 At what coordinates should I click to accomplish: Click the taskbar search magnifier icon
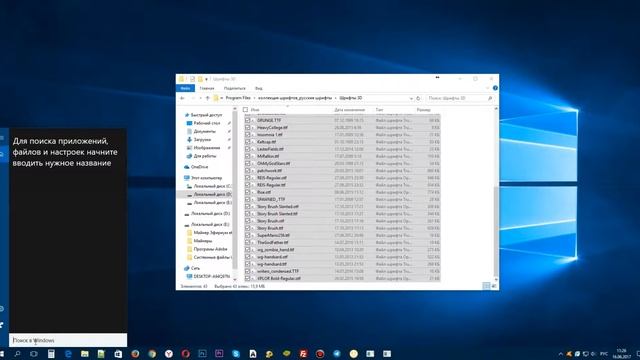17,354
